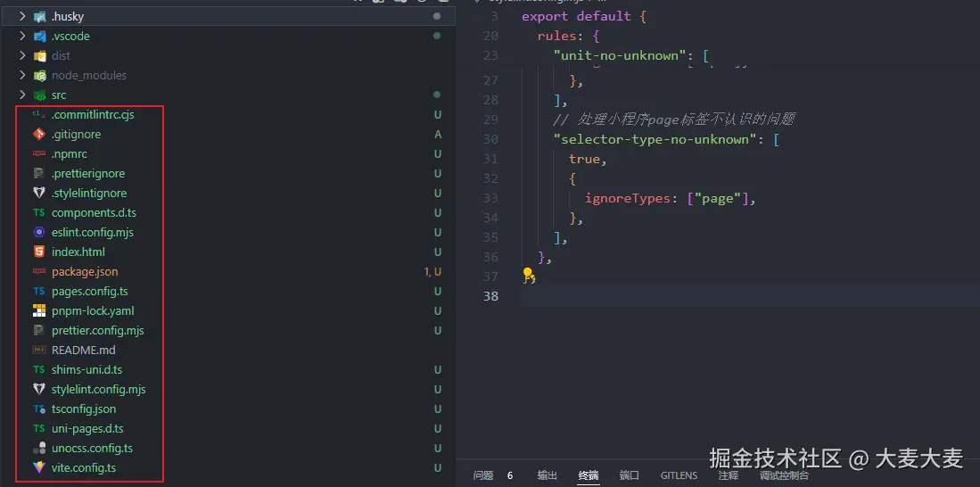The height and width of the screenshot is (487, 980).
Task: Click the prettier icon beside .prettierignore
Action: click(x=39, y=173)
